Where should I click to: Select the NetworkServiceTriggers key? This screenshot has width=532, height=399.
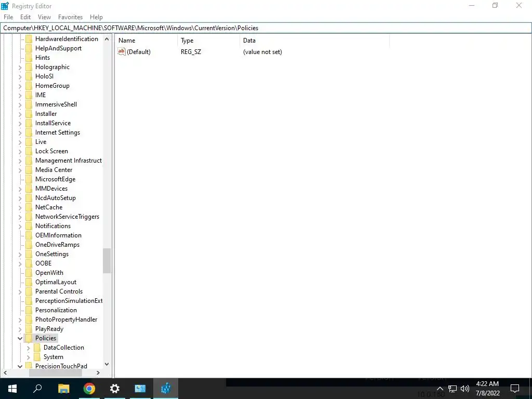[67, 217]
